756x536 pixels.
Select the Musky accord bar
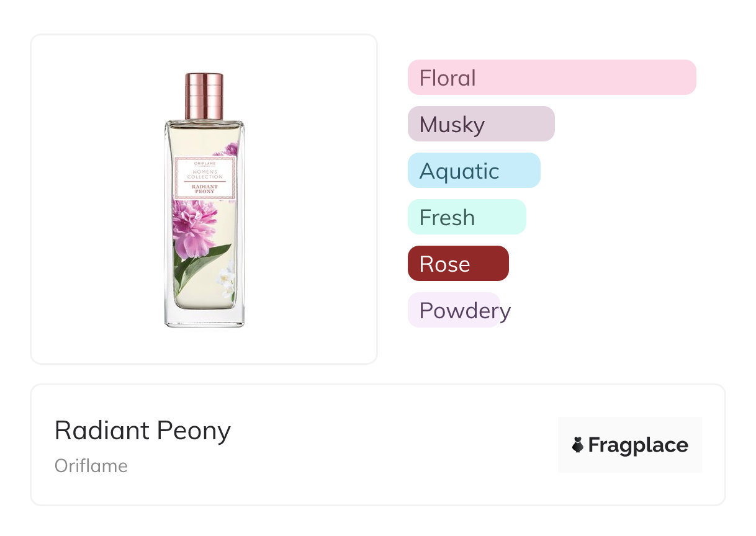[x=480, y=124]
